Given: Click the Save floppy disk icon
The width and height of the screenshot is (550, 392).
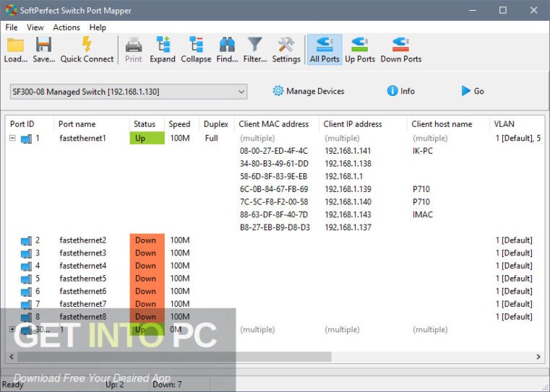Looking at the screenshot, I should click(x=43, y=45).
